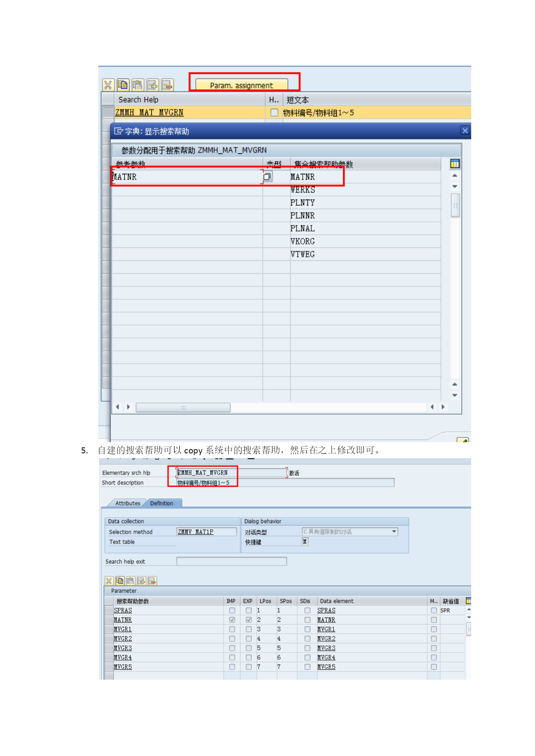Toggle M.. checkbox for MVGR2
The image size is (535, 756).
(434, 639)
